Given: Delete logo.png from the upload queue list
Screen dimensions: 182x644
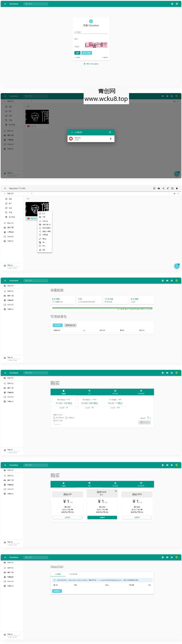Looking at the screenshot, I should (x=111, y=138).
